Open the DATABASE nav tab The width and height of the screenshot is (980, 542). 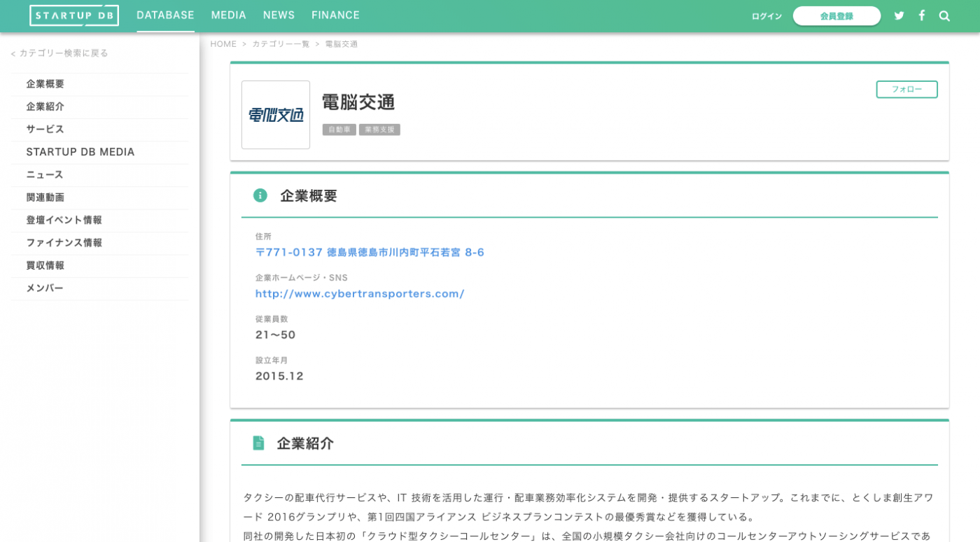click(165, 15)
